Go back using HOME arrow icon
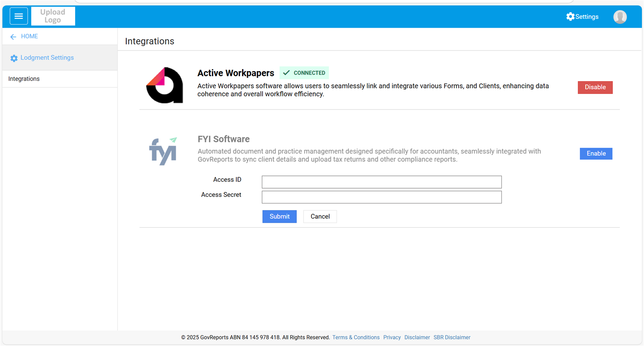The image size is (644, 346). point(13,37)
